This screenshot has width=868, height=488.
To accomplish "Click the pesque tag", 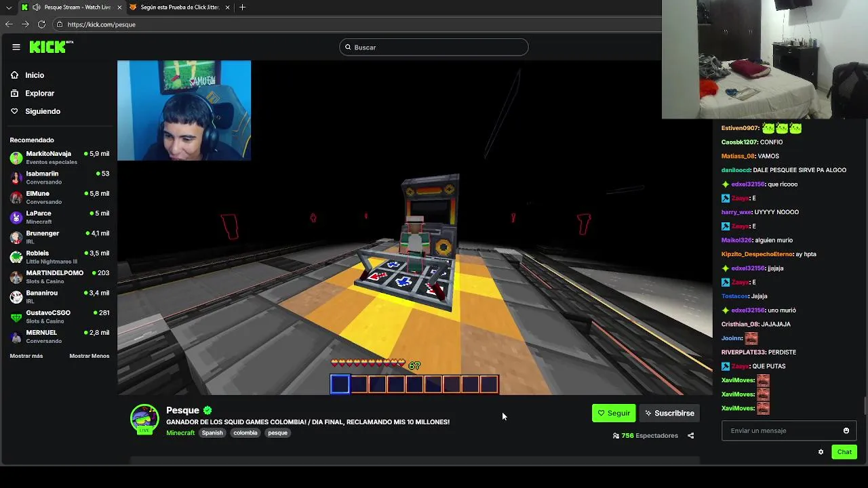I will [x=277, y=433].
